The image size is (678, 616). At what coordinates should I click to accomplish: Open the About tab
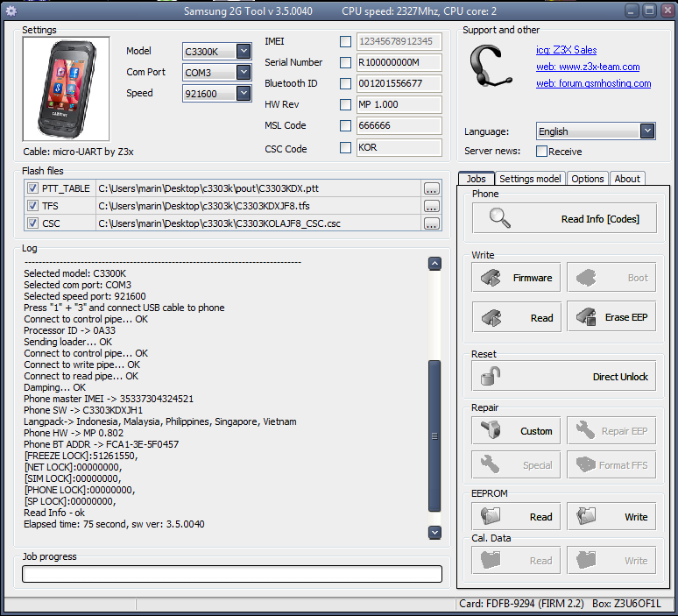tap(627, 179)
